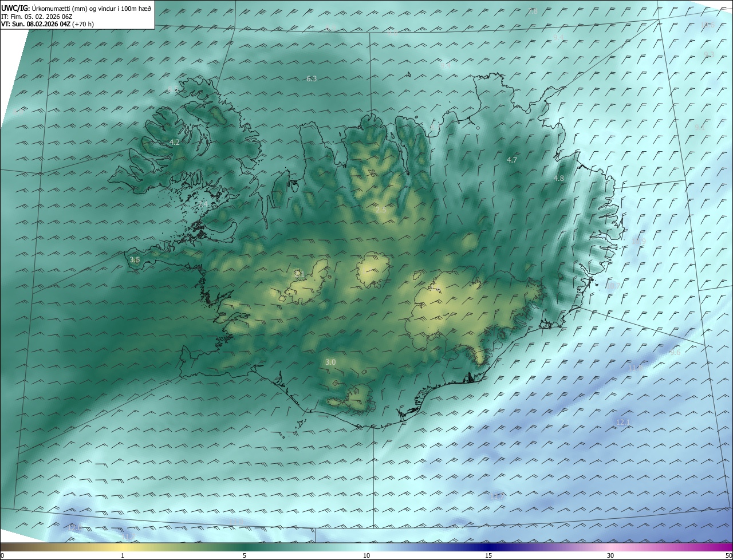Click the 9.3 value label in the northeast corner
The height and width of the screenshot is (560, 733).
click(x=709, y=54)
